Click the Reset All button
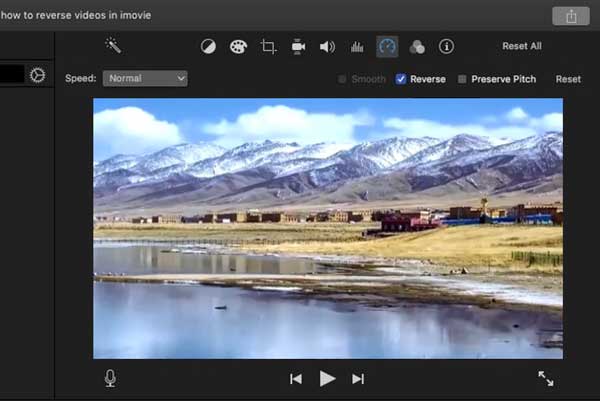The height and width of the screenshot is (401, 600). 522,46
